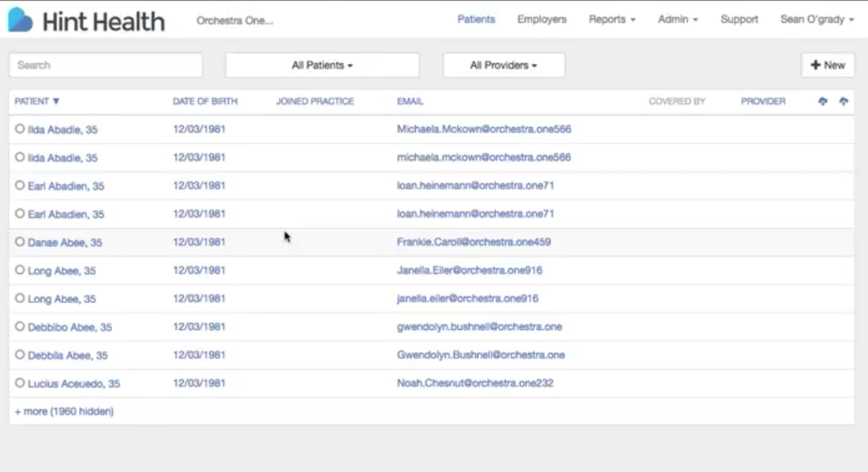The width and height of the screenshot is (868, 472).
Task: Sort by DATE OF BIRTH column header
Action: [x=205, y=101]
